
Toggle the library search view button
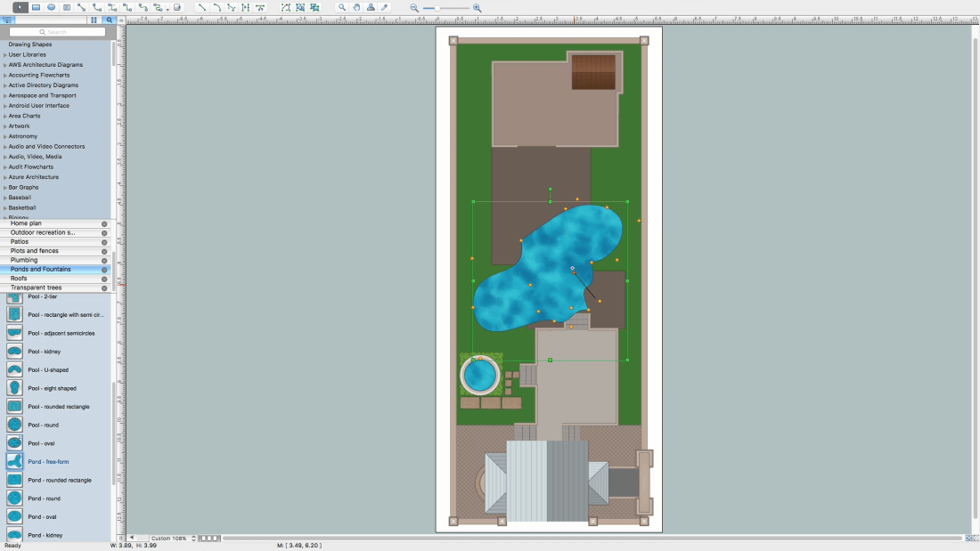tap(109, 20)
